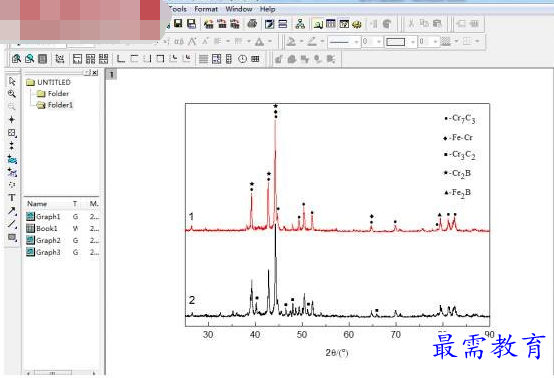Select the Selection on Active Plot tool
Viewport: 554px width, 378px height.
point(12,159)
